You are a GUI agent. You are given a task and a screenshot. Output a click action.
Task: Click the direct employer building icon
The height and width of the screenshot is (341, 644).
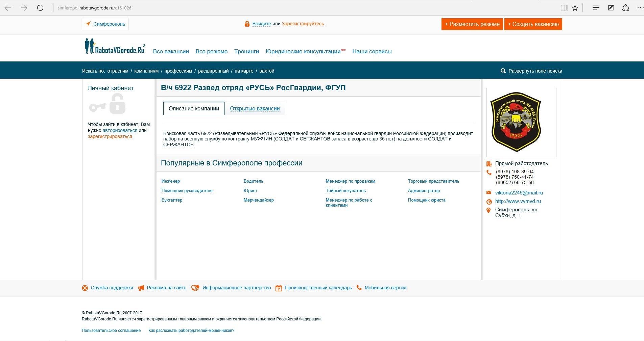pyautogui.click(x=489, y=164)
